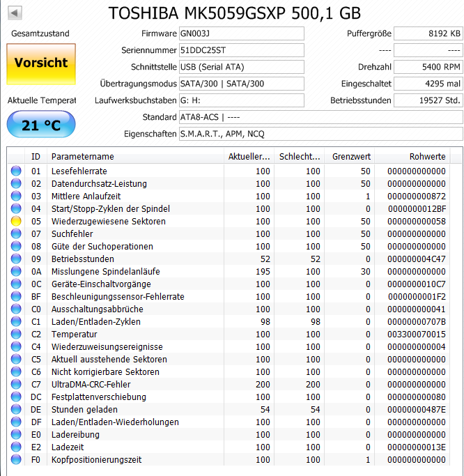Screen dimensions: 464x476
Task: Click the Drehzahl value 5400 RPM
Action: (x=428, y=67)
